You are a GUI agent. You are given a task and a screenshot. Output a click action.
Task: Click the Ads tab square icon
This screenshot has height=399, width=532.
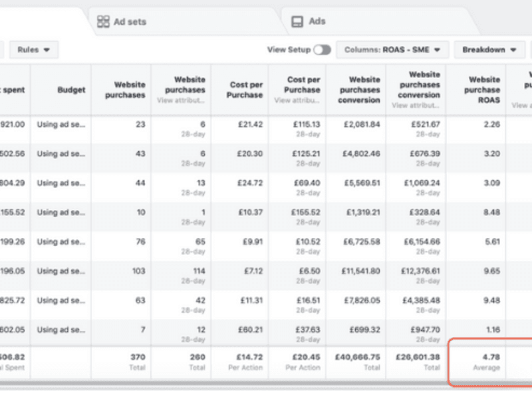[x=297, y=22]
